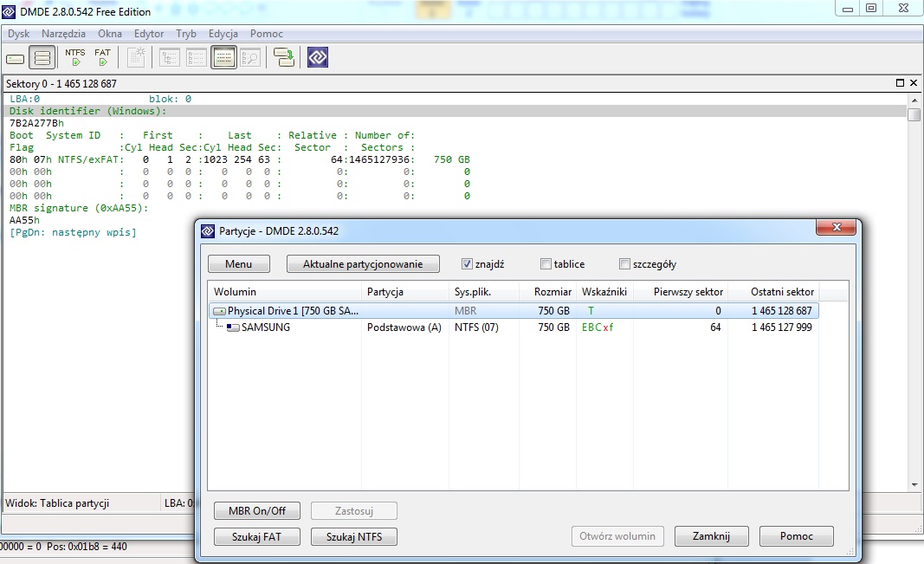Sort by the 'Rozmiar' column header
The height and width of the screenshot is (564, 924).
[x=547, y=292]
